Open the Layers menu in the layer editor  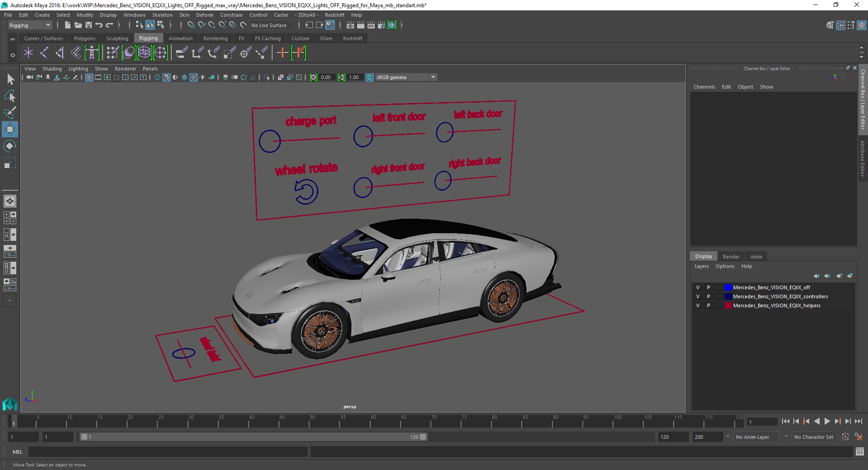tap(702, 266)
